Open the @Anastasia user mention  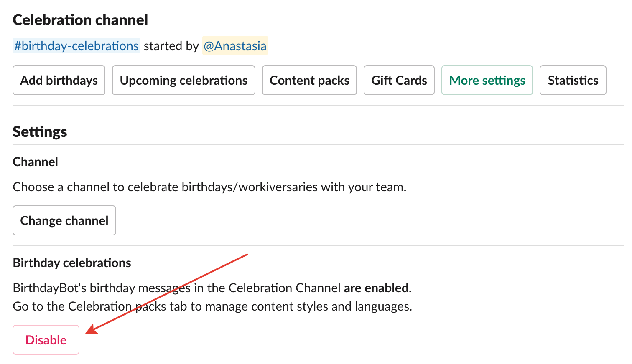(235, 45)
